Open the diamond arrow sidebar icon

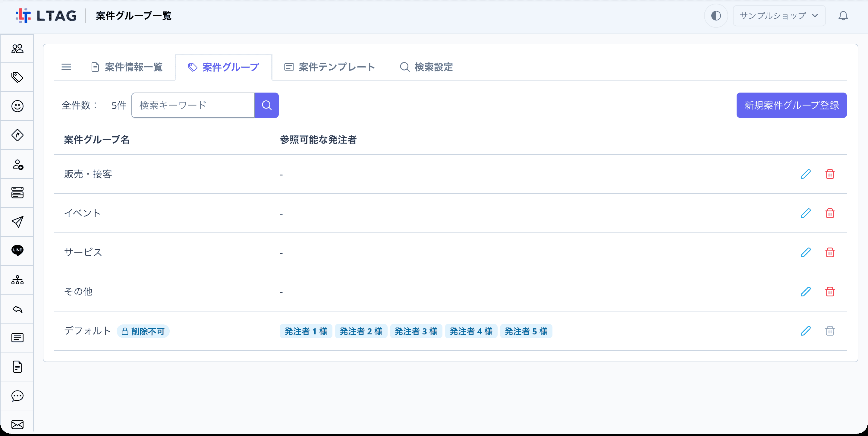click(17, 135)
